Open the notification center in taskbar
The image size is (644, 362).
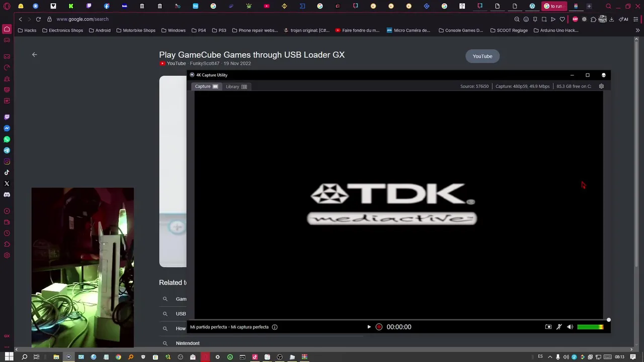tap(633, 357)
